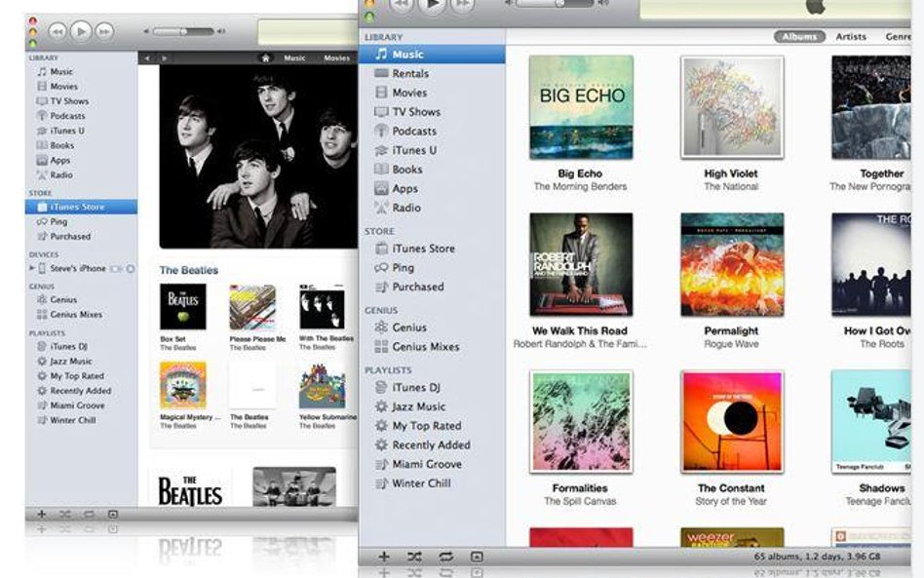Image resolution: width=924 pixels, height=578 pixels.
Task: Open the We Walk This Road album cover
Action: point(581,264)
